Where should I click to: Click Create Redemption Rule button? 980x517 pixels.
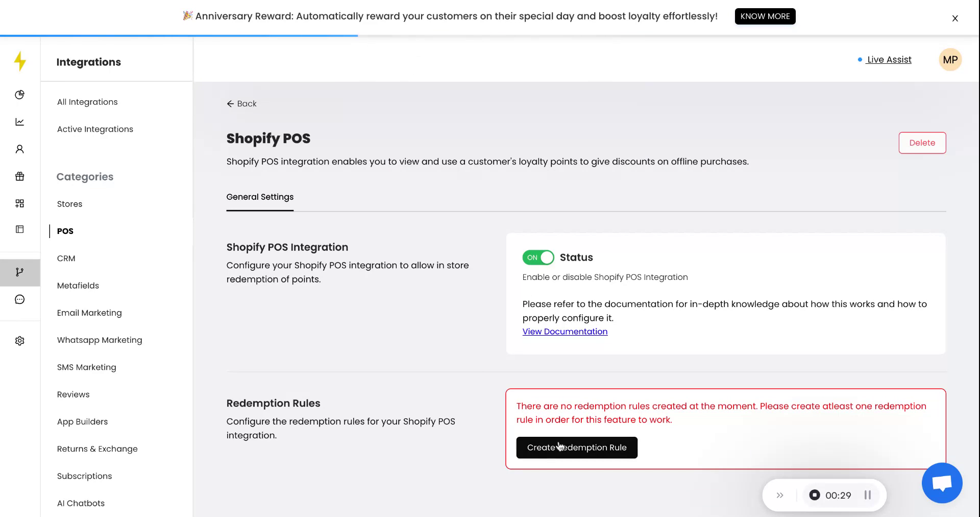[577, 448]
